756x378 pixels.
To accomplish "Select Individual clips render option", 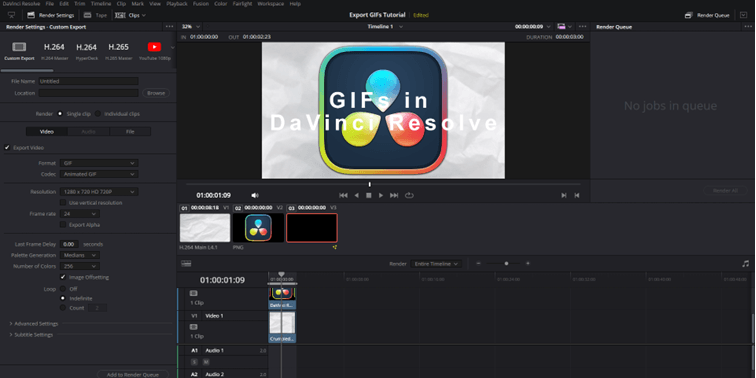I will 98,114.
